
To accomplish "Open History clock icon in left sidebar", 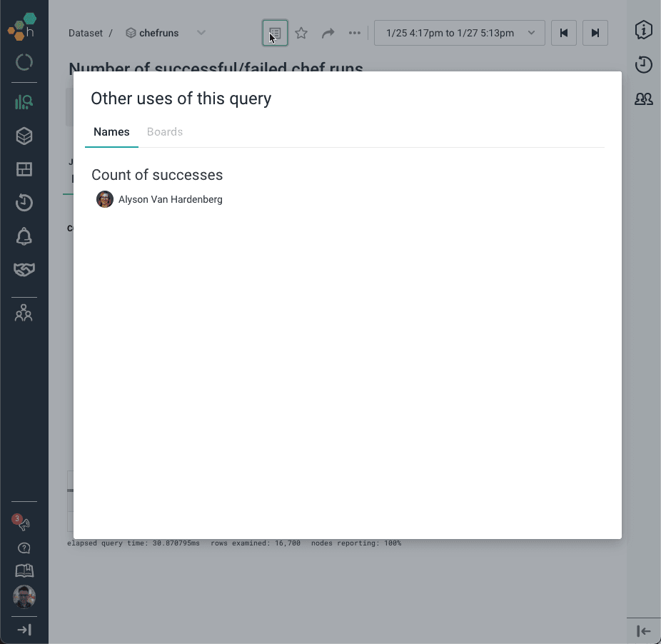I will coord(24,203).
